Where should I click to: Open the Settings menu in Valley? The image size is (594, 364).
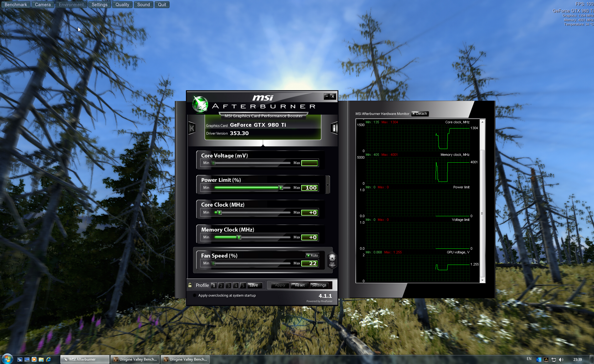pyautogui.click(x=99, y=5)
